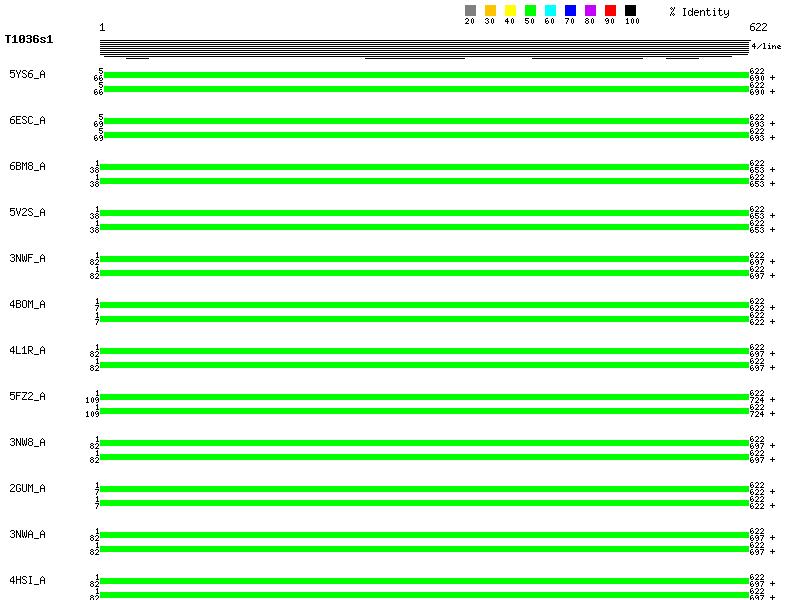Click the 4HSI_A label at bottom
Screen dimensions: 800x600
coord(27,580)
